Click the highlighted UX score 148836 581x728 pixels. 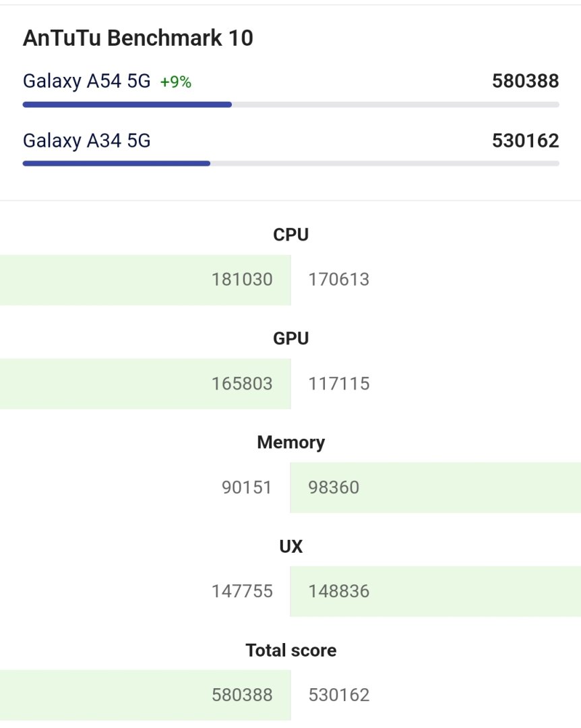click(339, 592)
